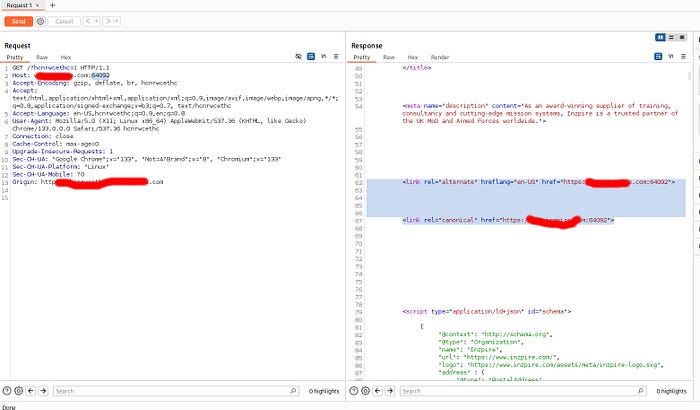Viewport: 700px width, 410px height.
Task: Open help icon under Response panel
Action: [354, 391]
